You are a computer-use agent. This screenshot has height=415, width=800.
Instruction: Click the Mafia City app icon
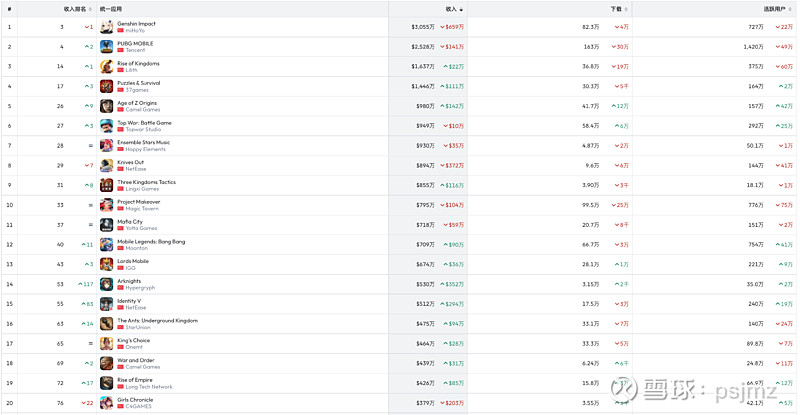(x=106, y=225)
